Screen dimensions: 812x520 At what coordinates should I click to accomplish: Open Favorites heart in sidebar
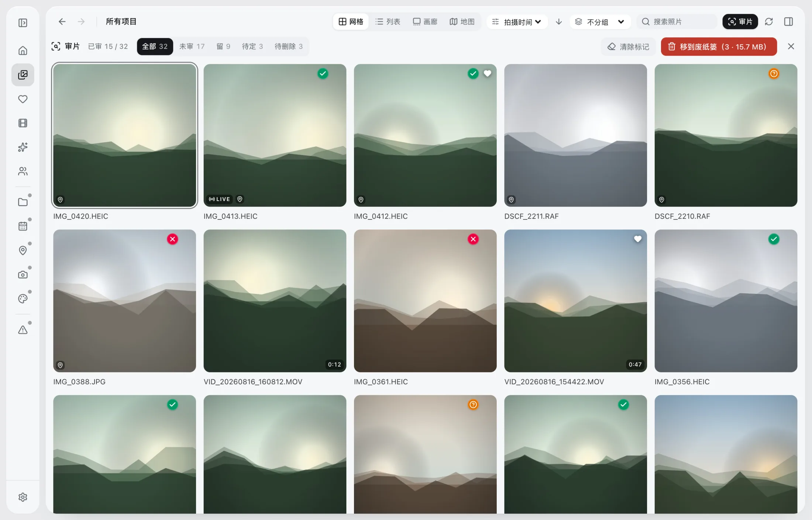pos(23,99)
